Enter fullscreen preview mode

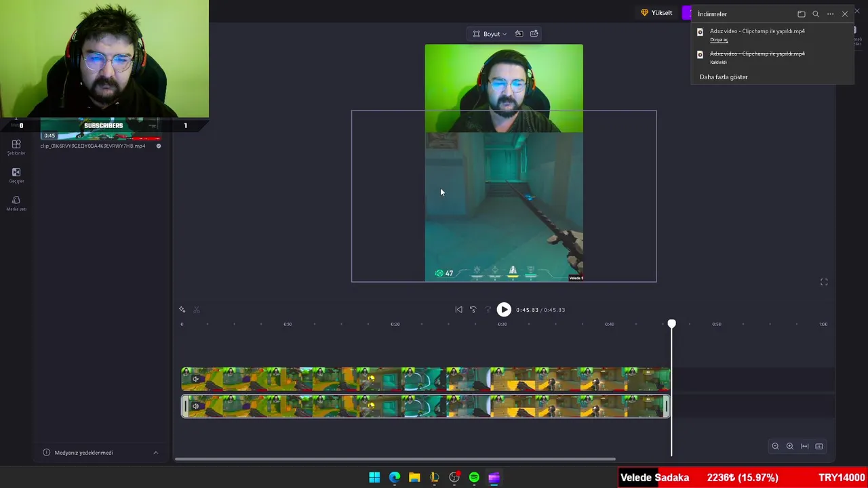824,282
